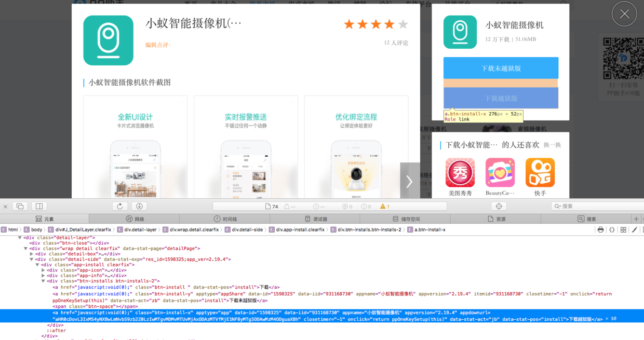
Task: Open 美图秀秀 app icon
Action: click(460, 172)
